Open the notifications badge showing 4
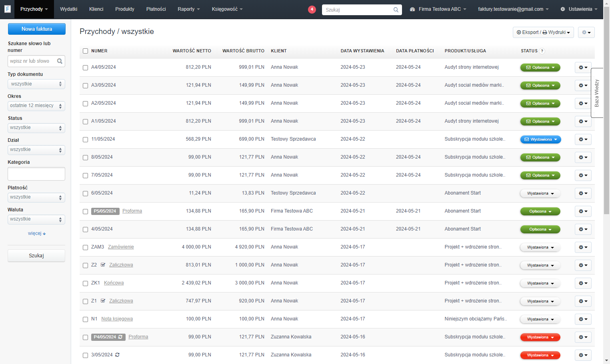The width and height of the screenshot is (610, 364). pyautogui.click(x=312, y=9)
